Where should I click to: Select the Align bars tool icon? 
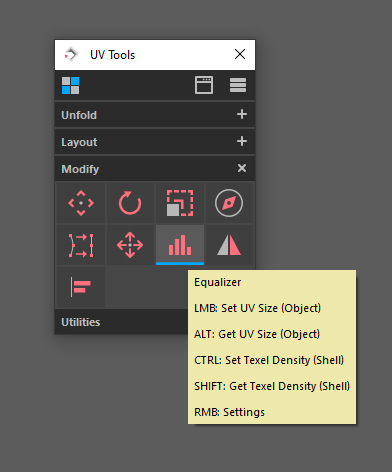[x=81, y=287]
